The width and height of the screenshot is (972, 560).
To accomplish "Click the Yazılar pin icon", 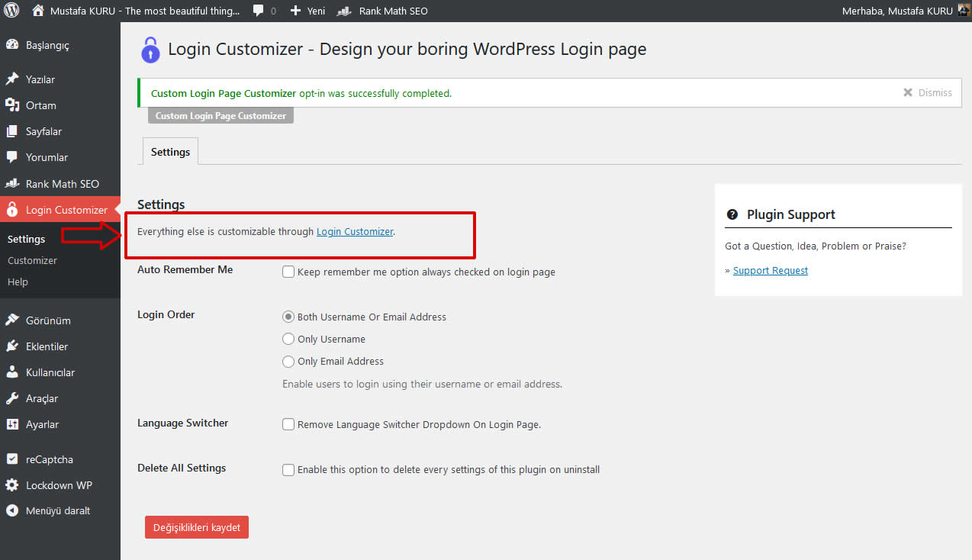I will tap(12, 79).
